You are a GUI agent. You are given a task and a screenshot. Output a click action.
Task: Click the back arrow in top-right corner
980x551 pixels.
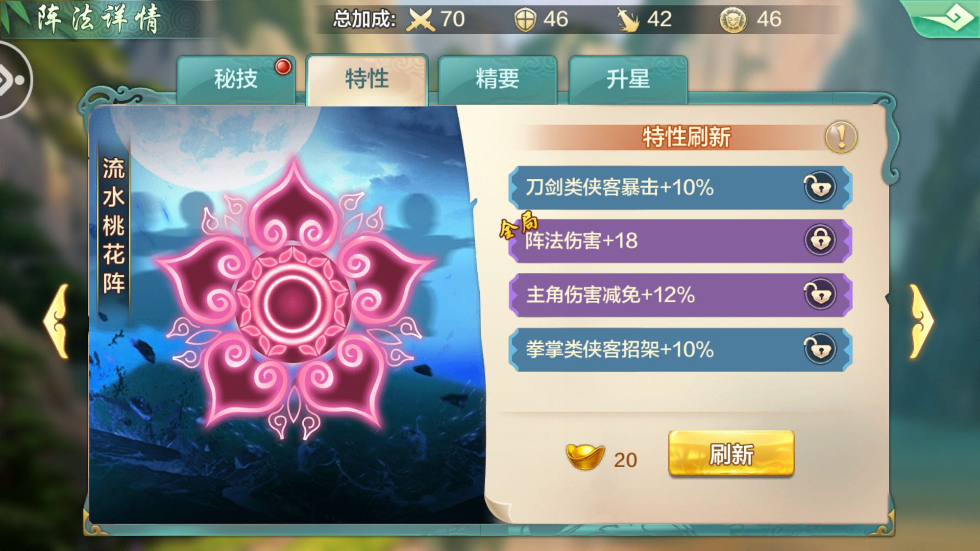tap(944, 19)
